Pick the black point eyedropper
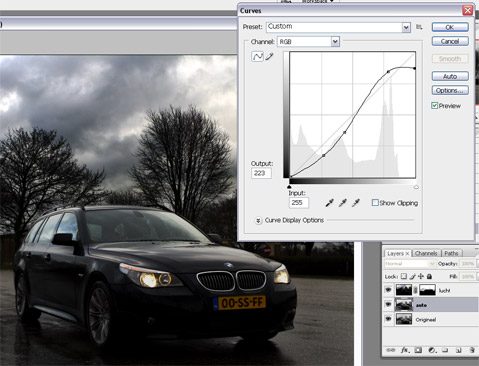 pos(329,202)
